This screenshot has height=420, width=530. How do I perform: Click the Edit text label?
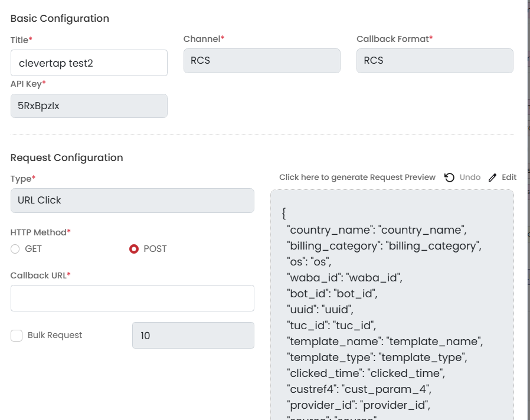coord(509,178)
